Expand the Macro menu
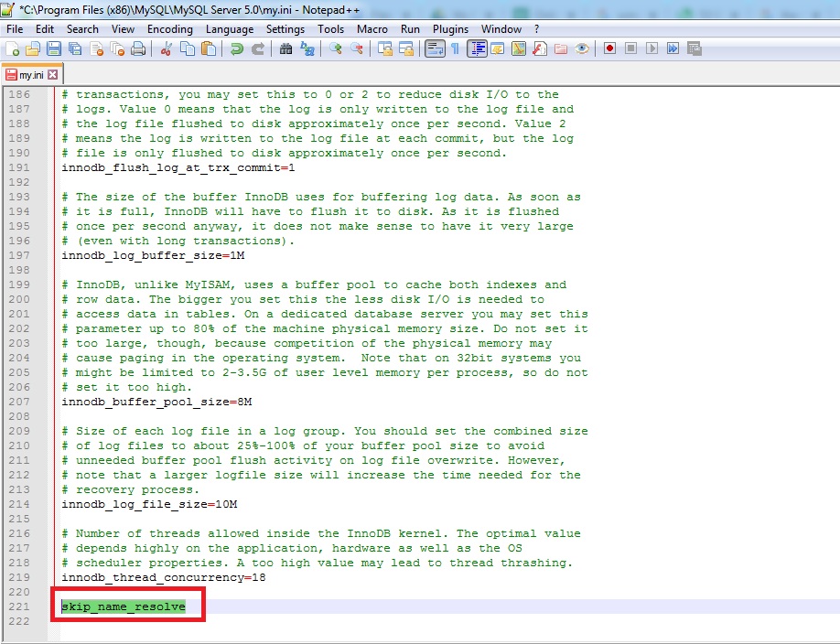Viewport: 840px width, 644px height. [372, 28]
